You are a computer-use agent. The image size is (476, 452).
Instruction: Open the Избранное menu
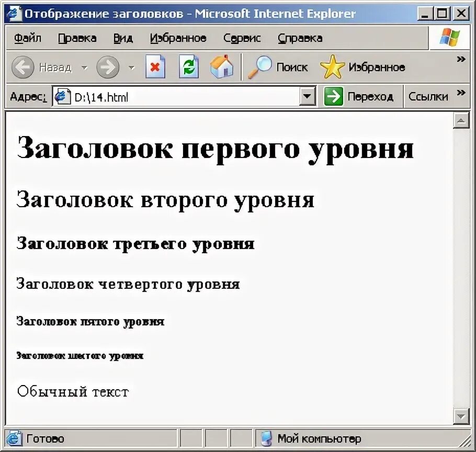pyautogui.click(x=178, y=38)
